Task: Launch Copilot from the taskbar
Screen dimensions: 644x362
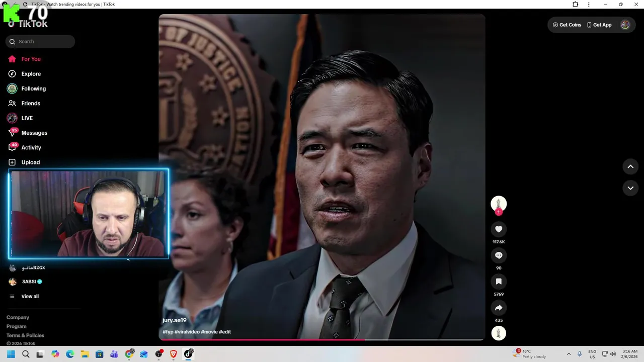Action: click(x=55, y=354)
